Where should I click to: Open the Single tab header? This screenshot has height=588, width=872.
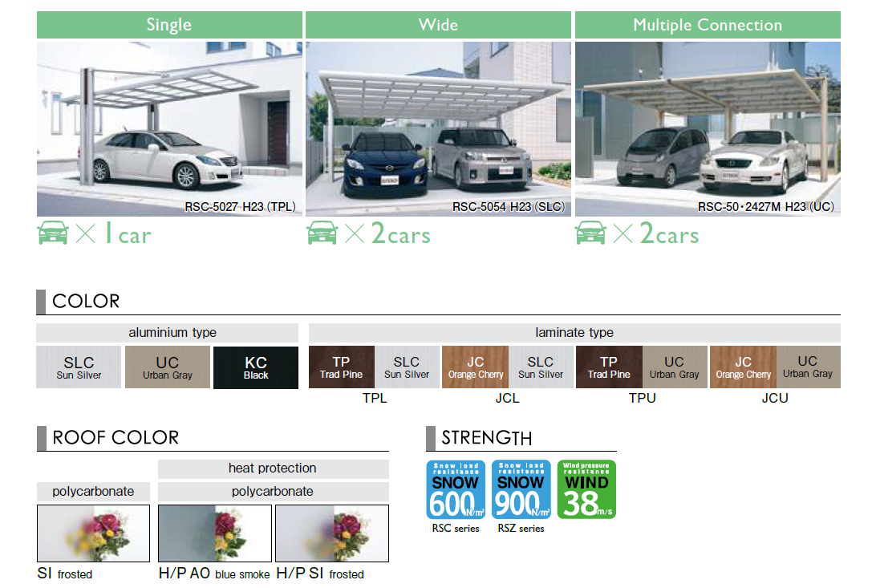[x=169, y=25]
